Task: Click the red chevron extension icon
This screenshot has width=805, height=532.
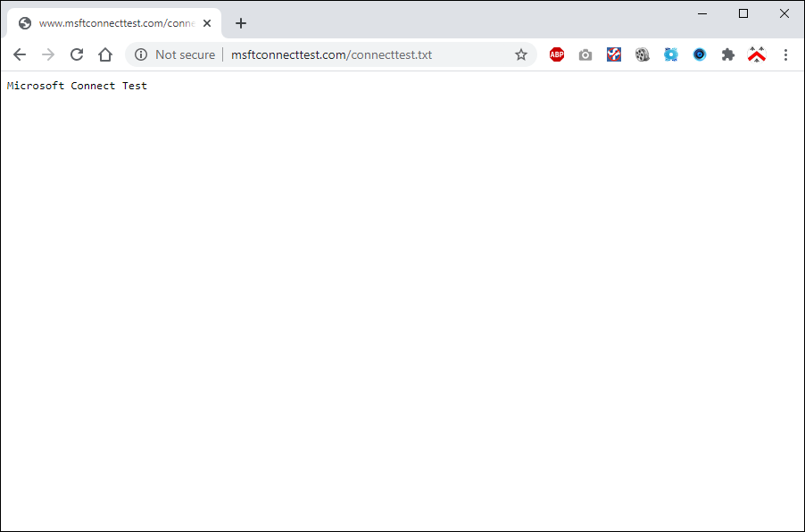Action: 757,54
